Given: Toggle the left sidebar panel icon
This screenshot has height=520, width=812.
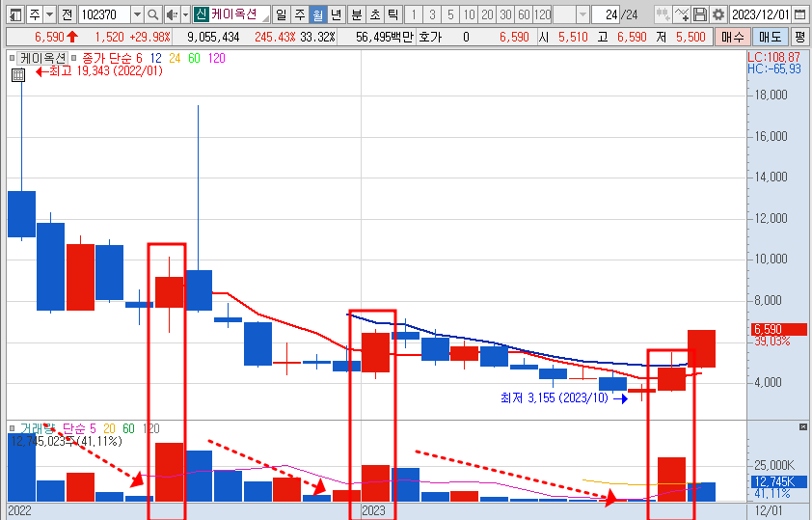Looking at the screenshot, I should pyautogui.click(x=16, y=14).
